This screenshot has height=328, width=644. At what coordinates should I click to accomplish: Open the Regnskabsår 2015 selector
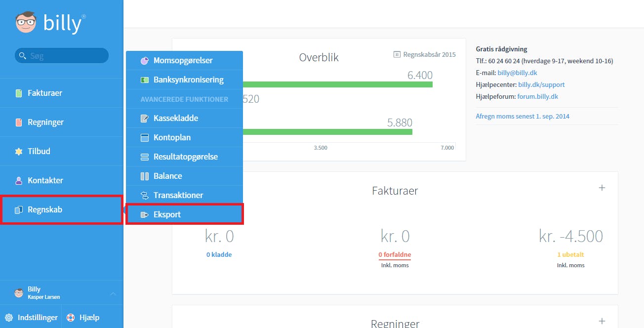pos(425,54)
